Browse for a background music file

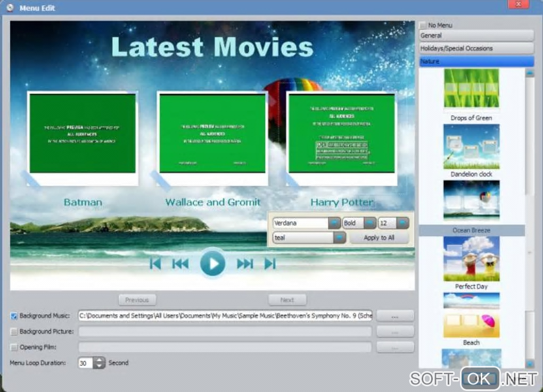[395, 316]
